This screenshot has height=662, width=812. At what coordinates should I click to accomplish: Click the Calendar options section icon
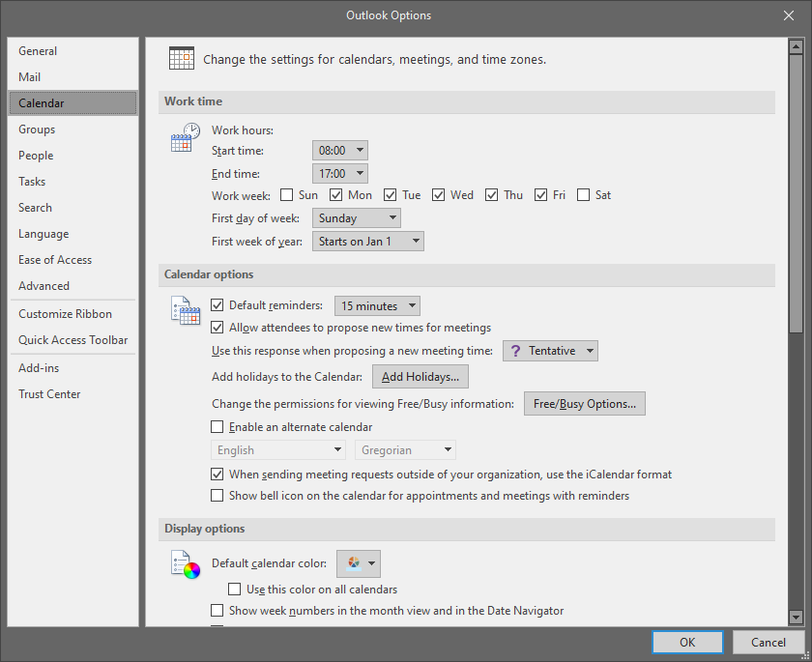[x=186, y=310]
